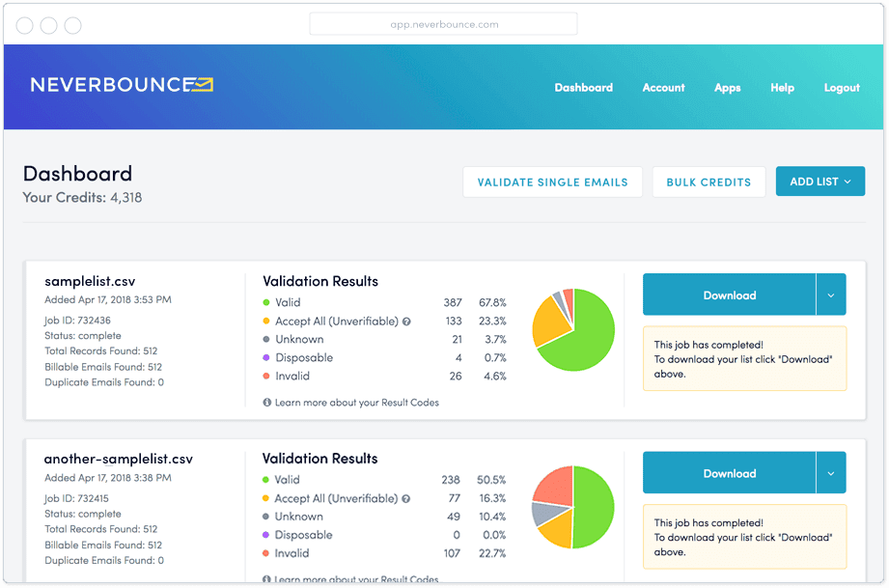Image resolution: width=889 pixels, height=588 pixels.
Task: Click the red Invalid dot for another-samplelist.csv
Action: (x=266, y=551)
